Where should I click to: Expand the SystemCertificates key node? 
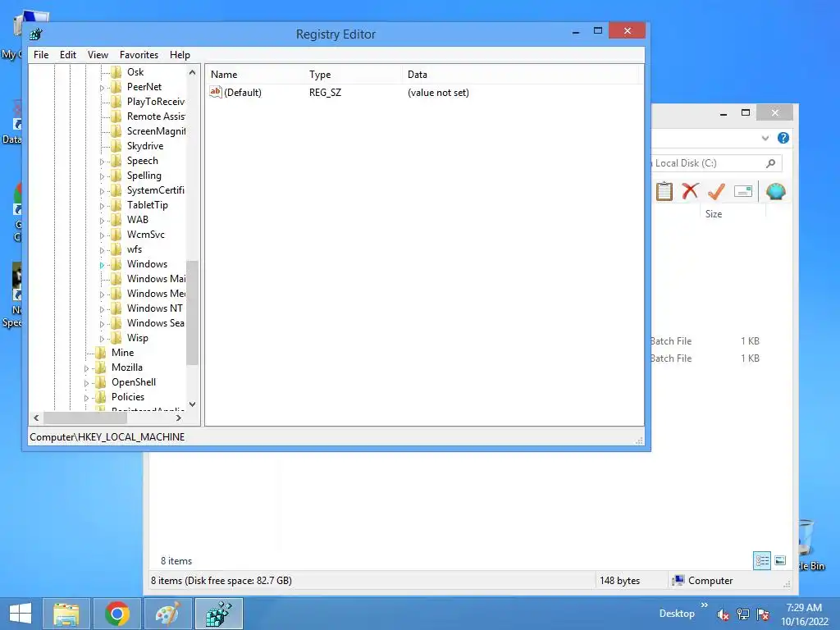102,190
